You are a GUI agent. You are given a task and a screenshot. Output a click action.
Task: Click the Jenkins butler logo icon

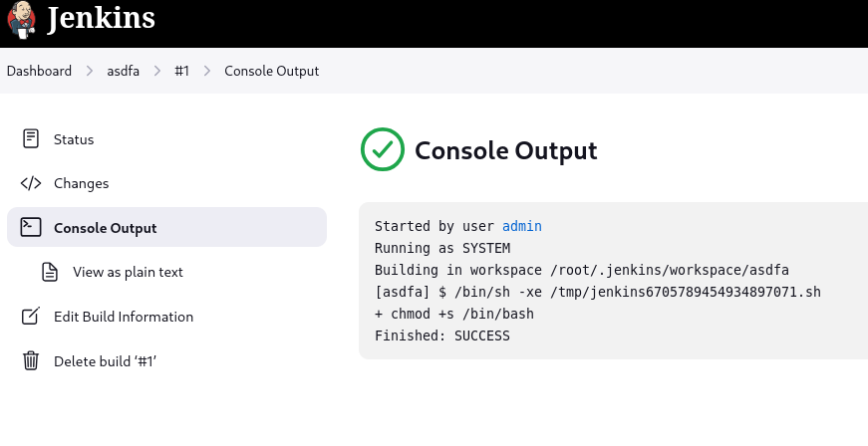pos(22,19)
